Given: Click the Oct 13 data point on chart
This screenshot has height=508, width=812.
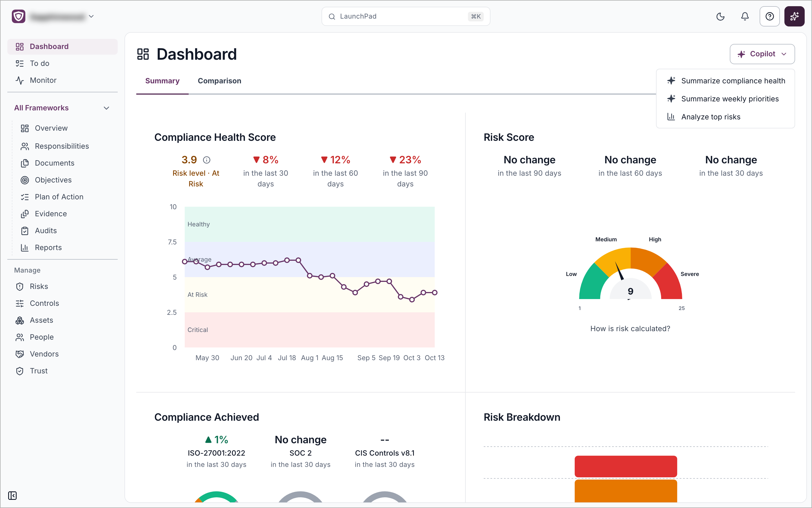Looking at the screenshot, I should (434, 293).
